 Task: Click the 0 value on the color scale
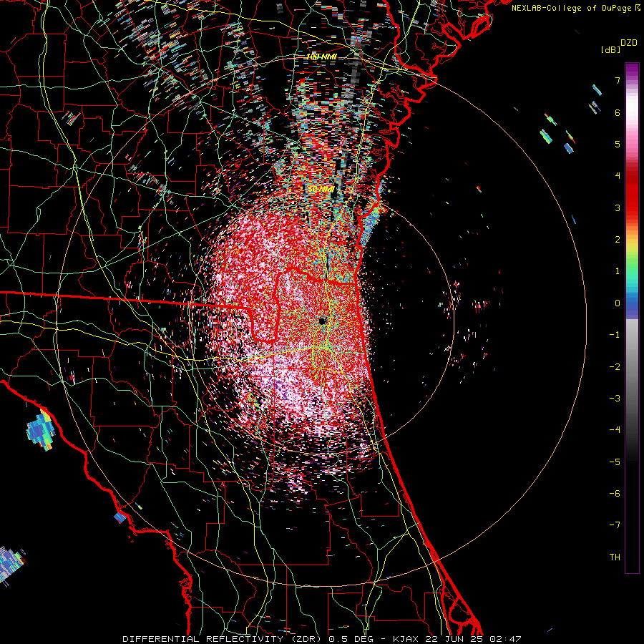pyautogui.click(x=618, y=303)
